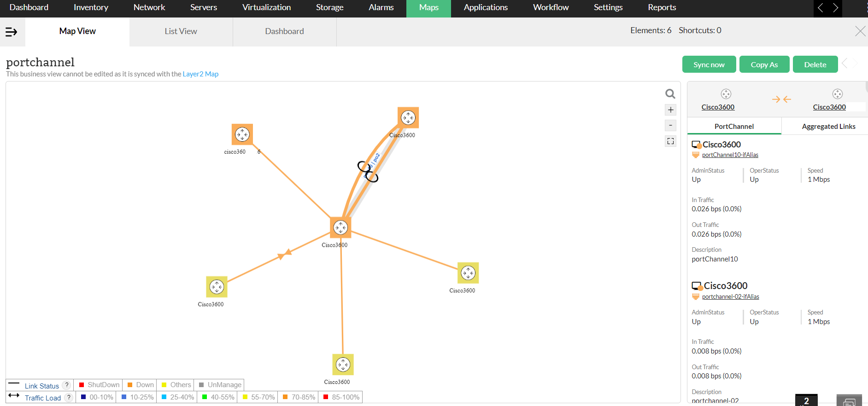Click the dark blue 00-10% traffic swatch
This screenshot has height=406, width=868.
tap(83, 397)
